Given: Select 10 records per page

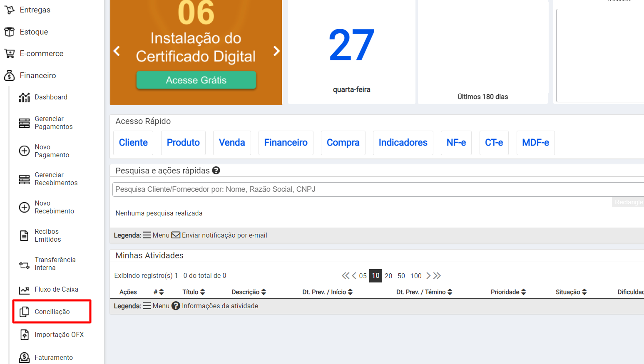Looking at the screenshot, I should (375, 275).
